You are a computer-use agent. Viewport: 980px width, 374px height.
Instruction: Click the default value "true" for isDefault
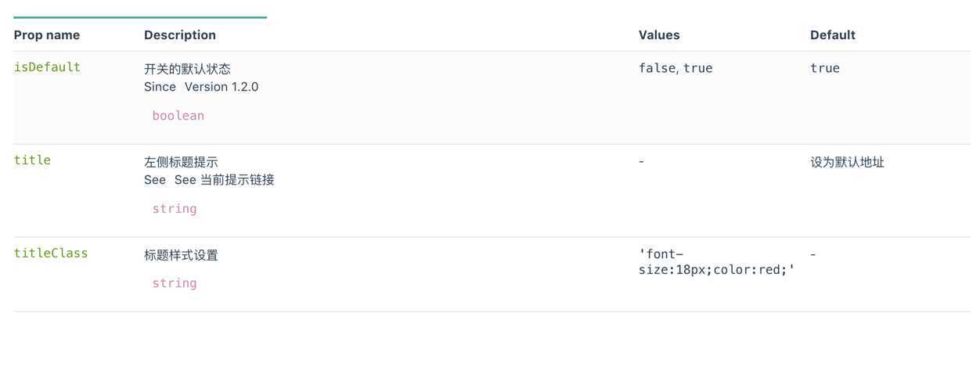pos(825,68)
